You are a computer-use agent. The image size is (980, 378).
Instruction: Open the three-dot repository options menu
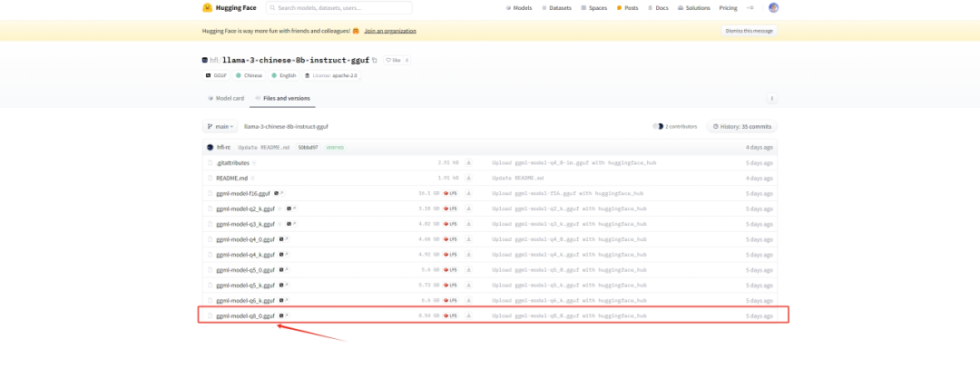coord(772,98)
